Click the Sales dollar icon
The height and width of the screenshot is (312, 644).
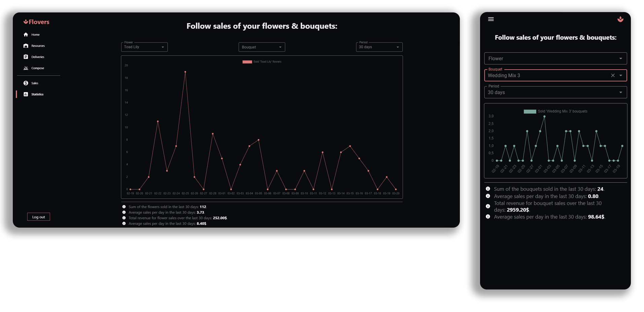click(x=26, y=83)
